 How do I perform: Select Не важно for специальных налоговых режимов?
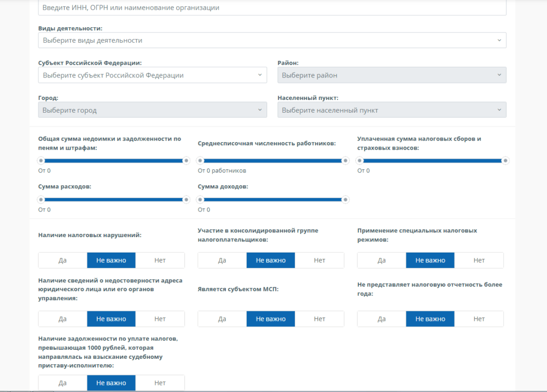pos(430,261)
